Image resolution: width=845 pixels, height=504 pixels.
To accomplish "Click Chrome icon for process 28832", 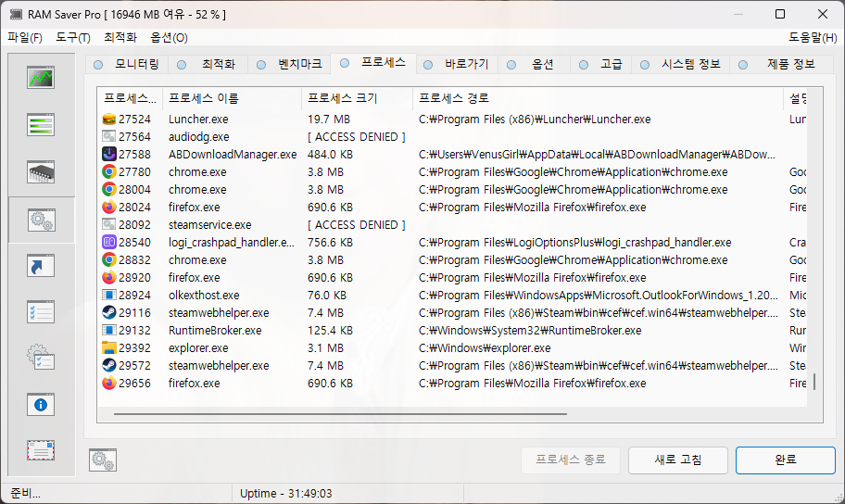I will 108,259.
